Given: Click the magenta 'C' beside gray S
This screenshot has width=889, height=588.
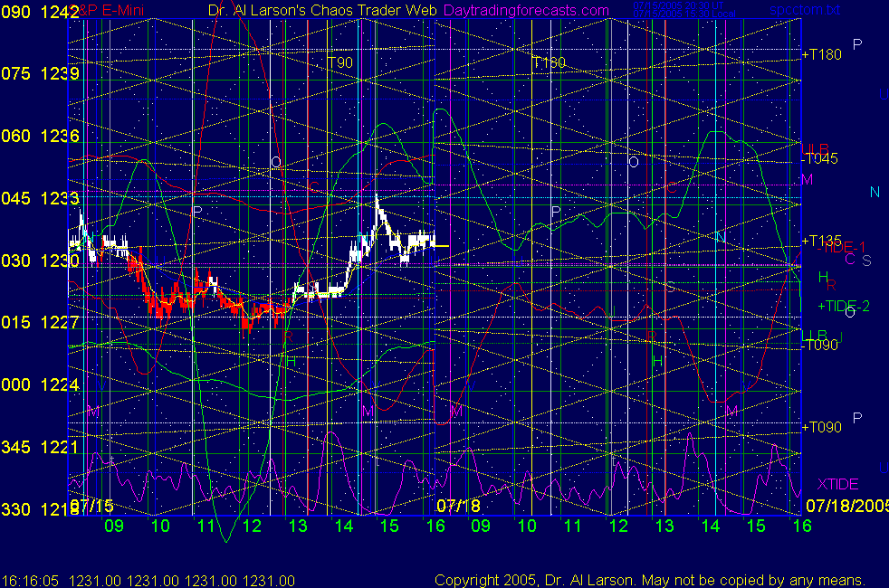Looking at the screenshot, I should coord(850,260).
